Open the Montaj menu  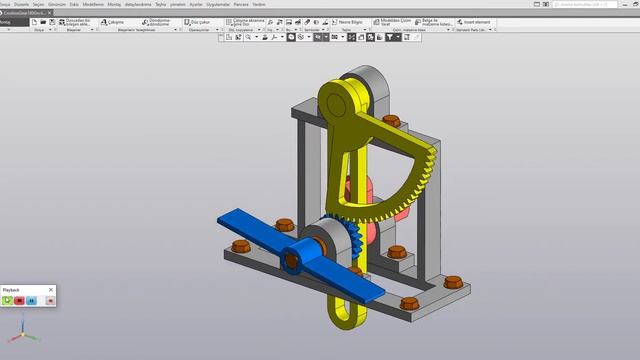[x=114, y=4]
